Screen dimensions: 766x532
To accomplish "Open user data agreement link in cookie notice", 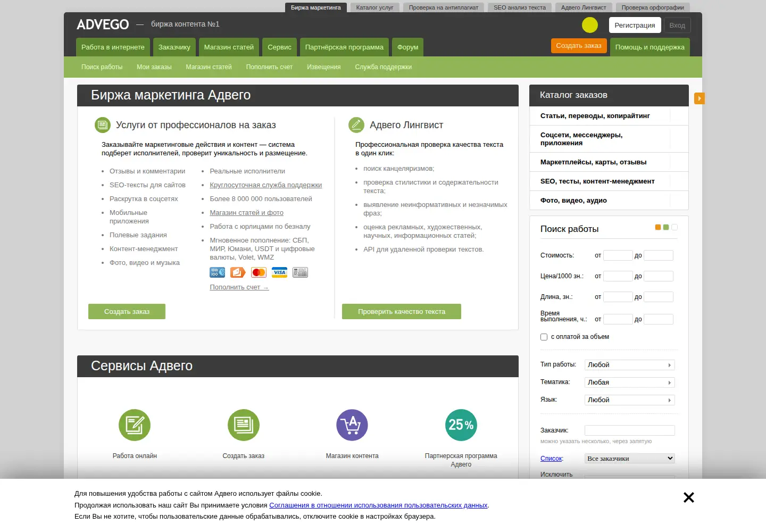I will 378,505.
